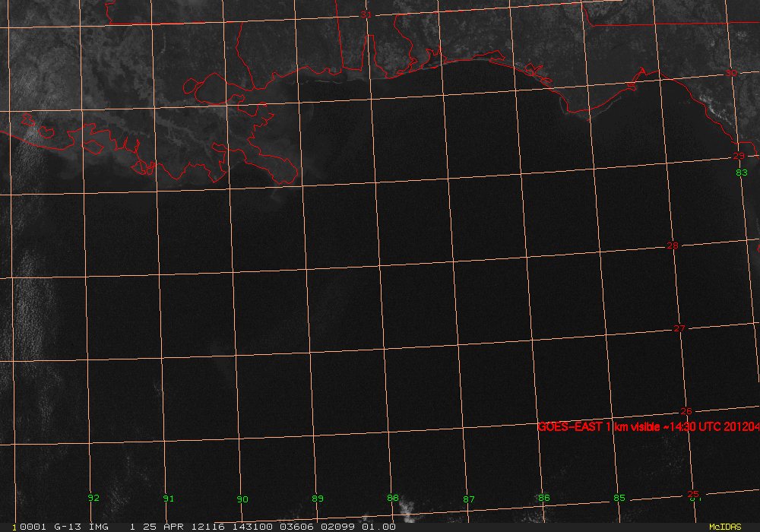Click the yellow McIDAS label in status bar
The image size is (760, 532).
point(725,527)
